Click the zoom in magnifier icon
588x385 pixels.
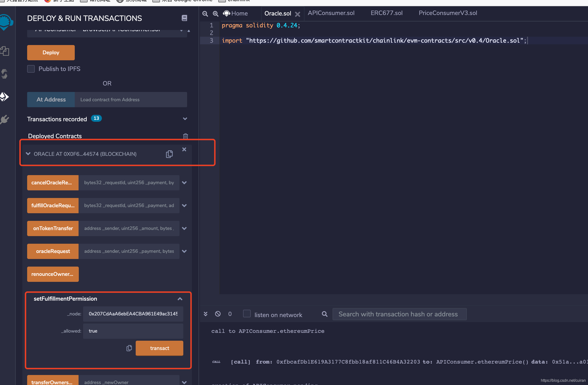click(x=215, y=14)
